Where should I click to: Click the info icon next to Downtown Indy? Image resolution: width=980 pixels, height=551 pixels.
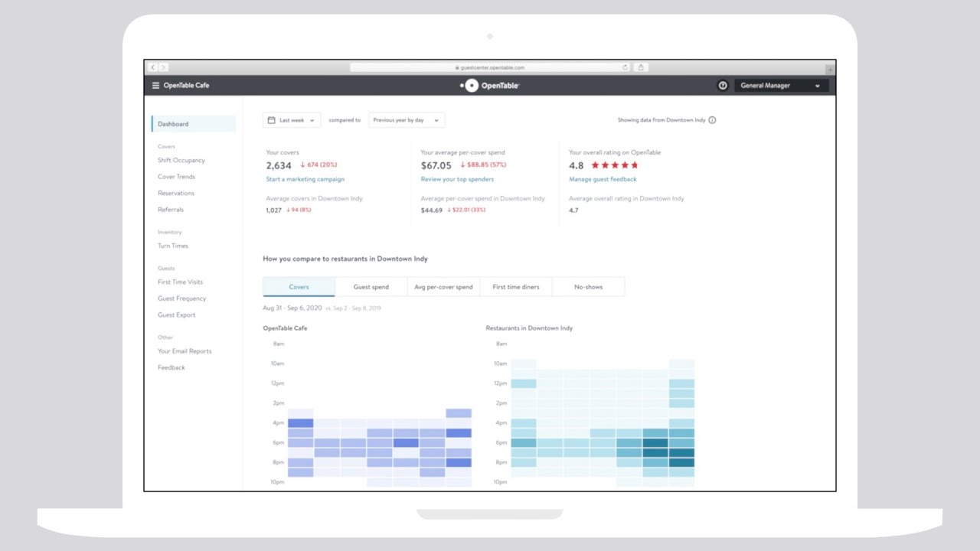coord(712,120)
